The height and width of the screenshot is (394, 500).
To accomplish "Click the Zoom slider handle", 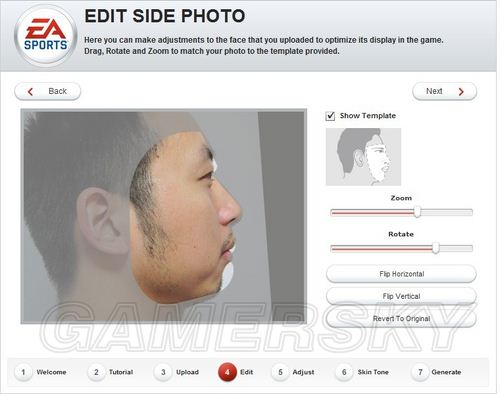I will 417,212.
